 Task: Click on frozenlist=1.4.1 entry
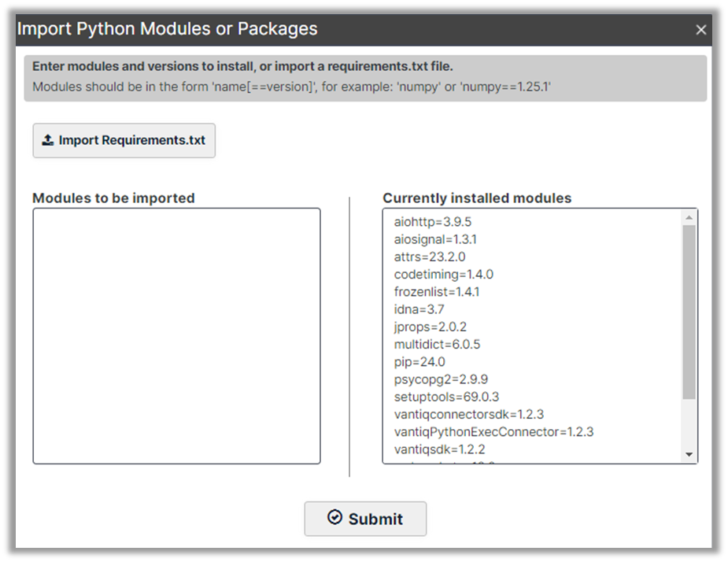pos(437,292)
